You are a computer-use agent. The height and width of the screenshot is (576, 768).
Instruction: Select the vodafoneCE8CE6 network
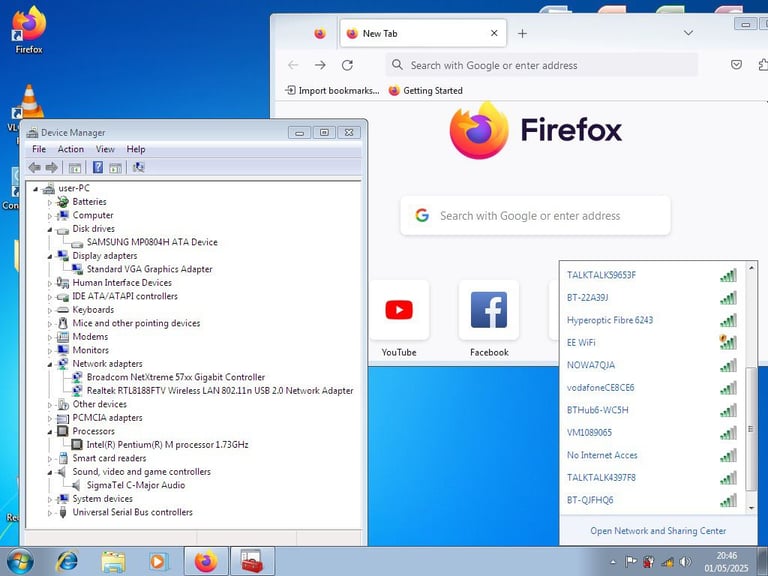point(652,388)
